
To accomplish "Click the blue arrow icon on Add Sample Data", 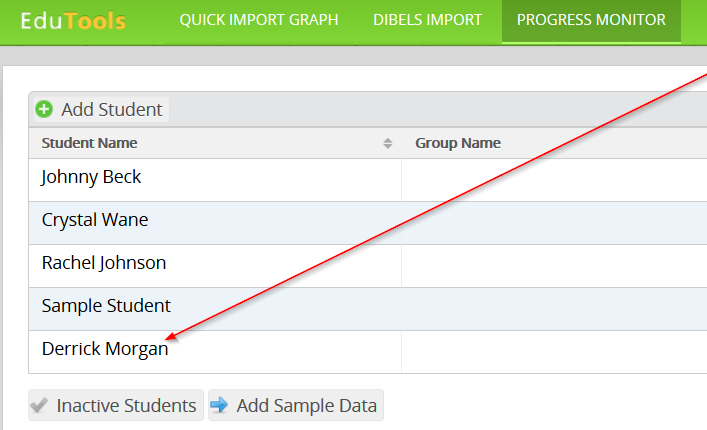I will (220, 406).
